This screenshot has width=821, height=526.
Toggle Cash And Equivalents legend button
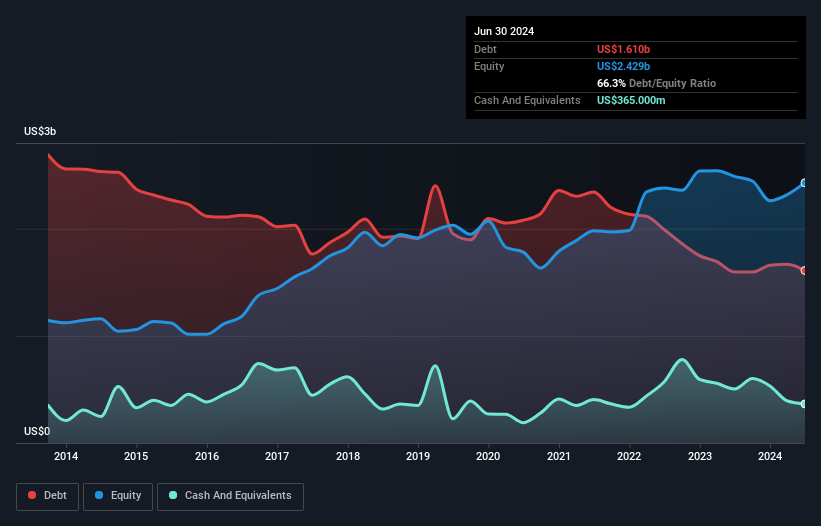tap(230, 496)
